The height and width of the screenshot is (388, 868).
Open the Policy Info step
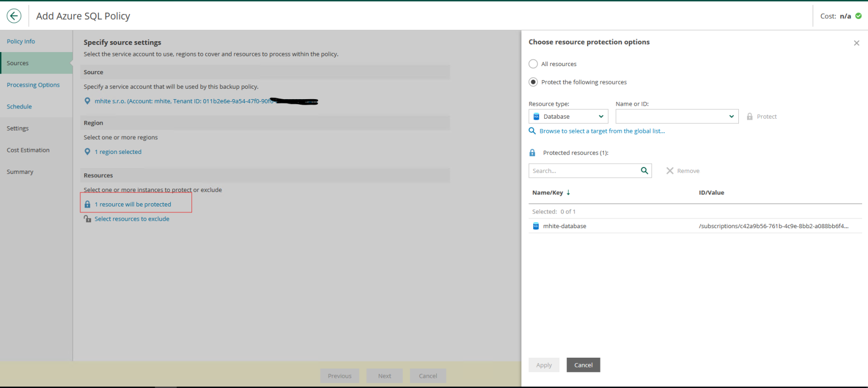[x=21, y=41]
